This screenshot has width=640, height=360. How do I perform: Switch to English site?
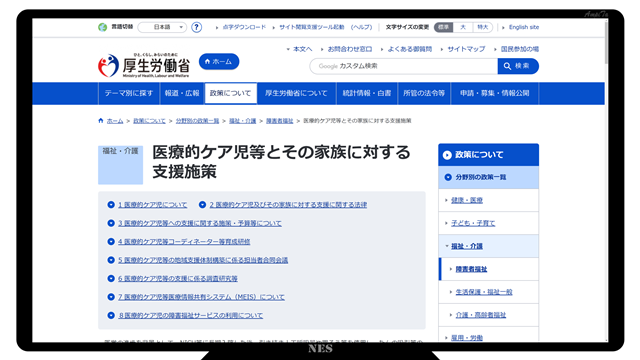pyautogui.click(x=524, y=27)
